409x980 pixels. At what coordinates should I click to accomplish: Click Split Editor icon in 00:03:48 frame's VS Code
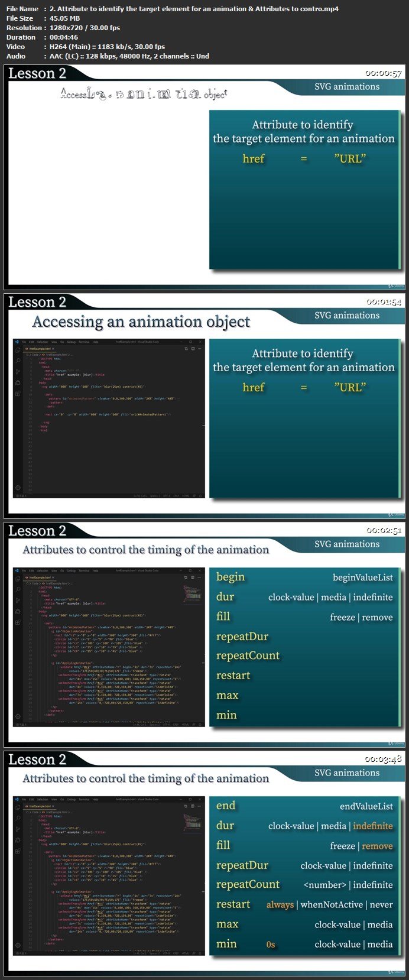pyautogui.click(x=193, y=806)
